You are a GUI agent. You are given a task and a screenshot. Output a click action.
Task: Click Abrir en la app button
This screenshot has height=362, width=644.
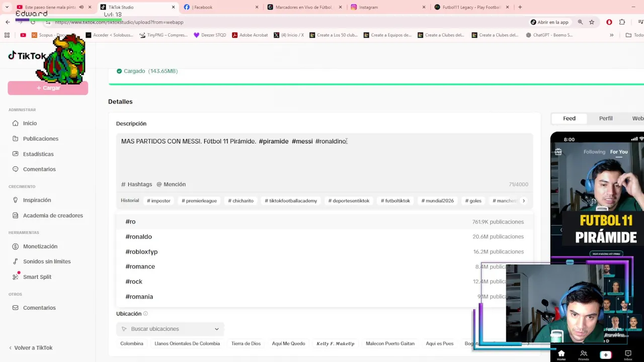(549, 22)
